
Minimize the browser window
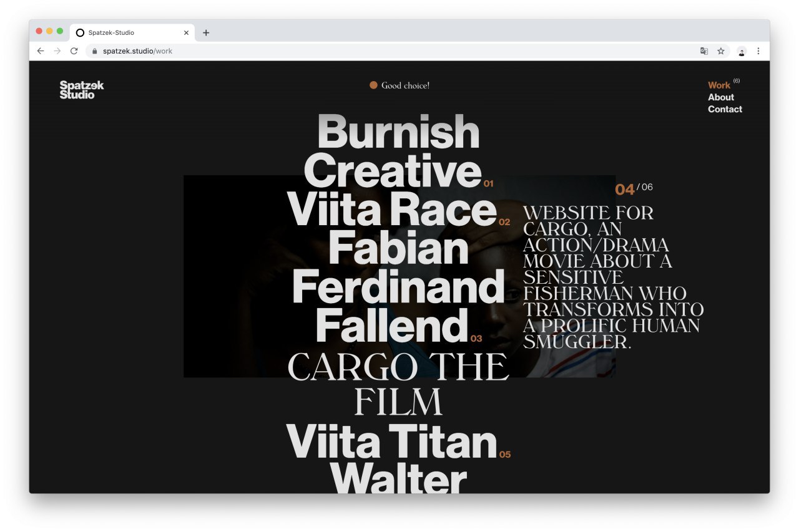[49, 31]
